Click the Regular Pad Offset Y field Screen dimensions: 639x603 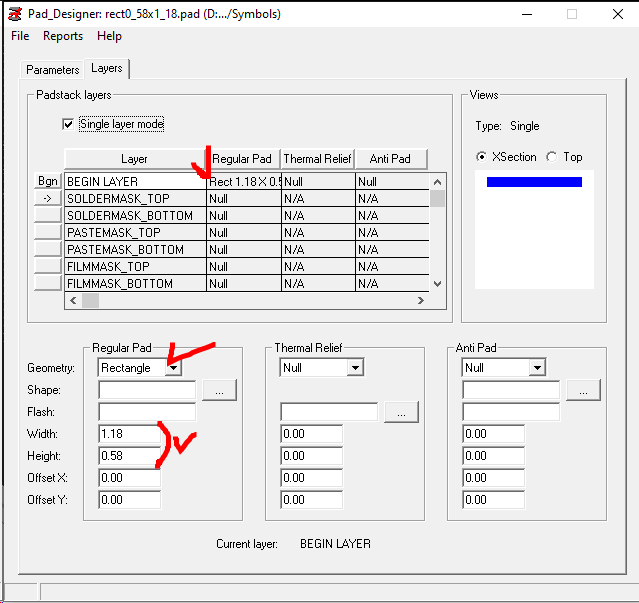[x=130, y=500]
